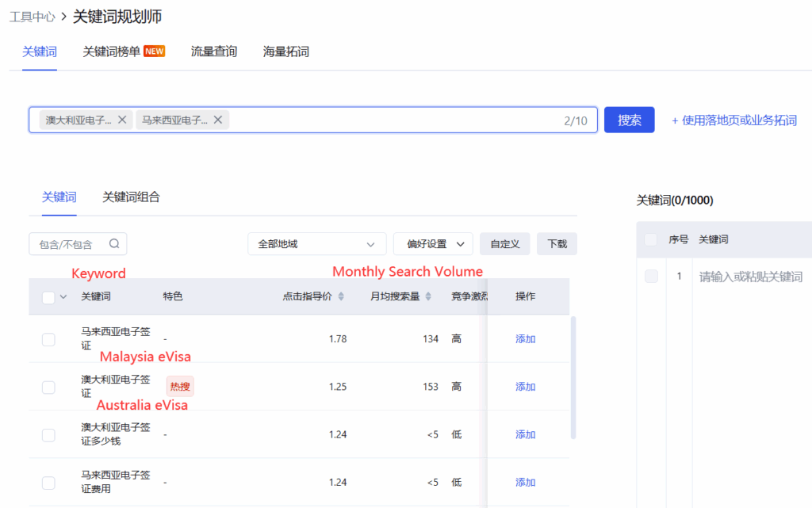Open the 偏好设置 dropdown
The height and width of the screenshot is (508, 812).
(x=433, y=243)
